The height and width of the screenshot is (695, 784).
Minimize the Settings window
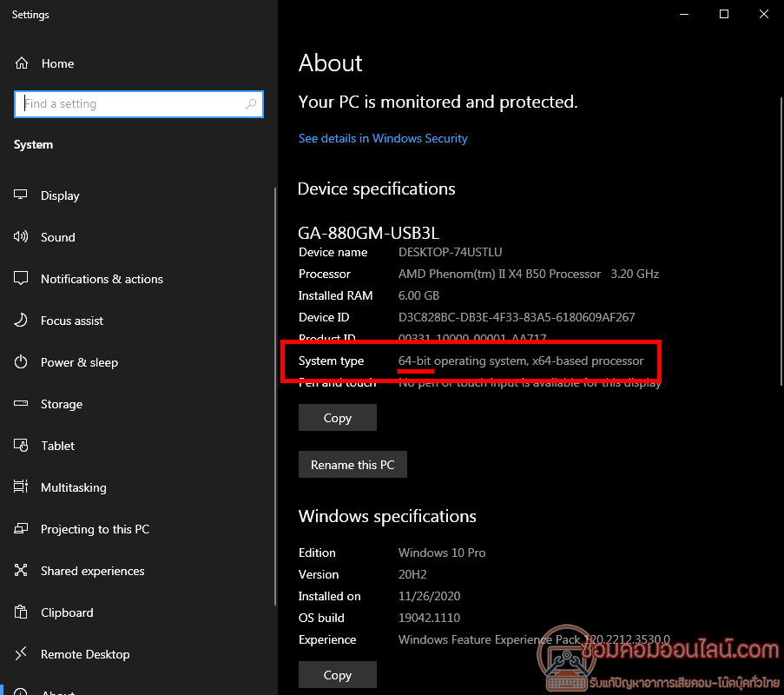click(x=684, y=14)
